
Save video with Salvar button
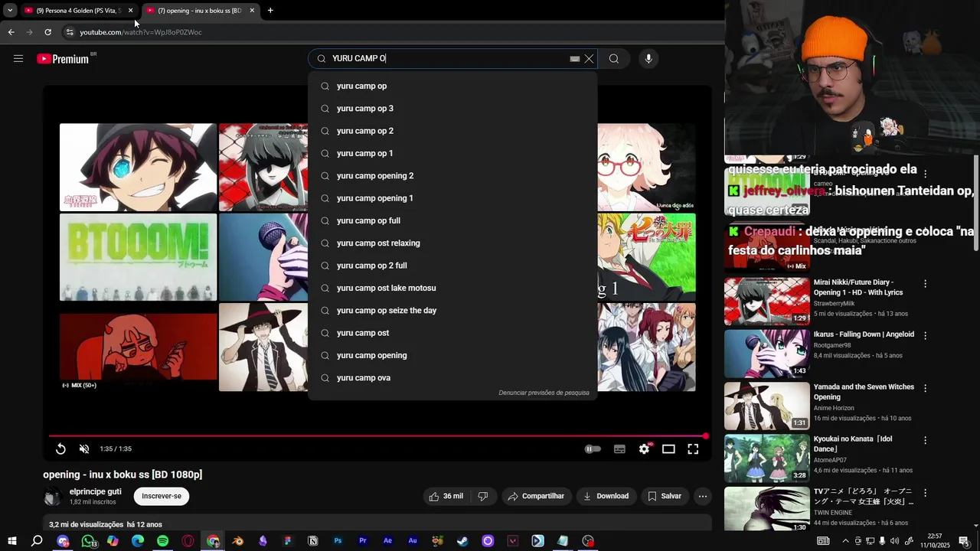665,497
